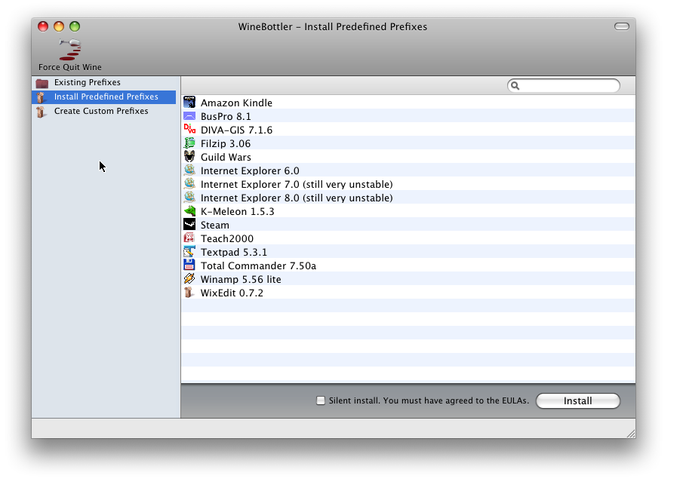Image resolution: width=680 pixels, height=494 pixels.
Task: Select the K-Meleon 1.5.3 entry
Action: tap(408, 211)
